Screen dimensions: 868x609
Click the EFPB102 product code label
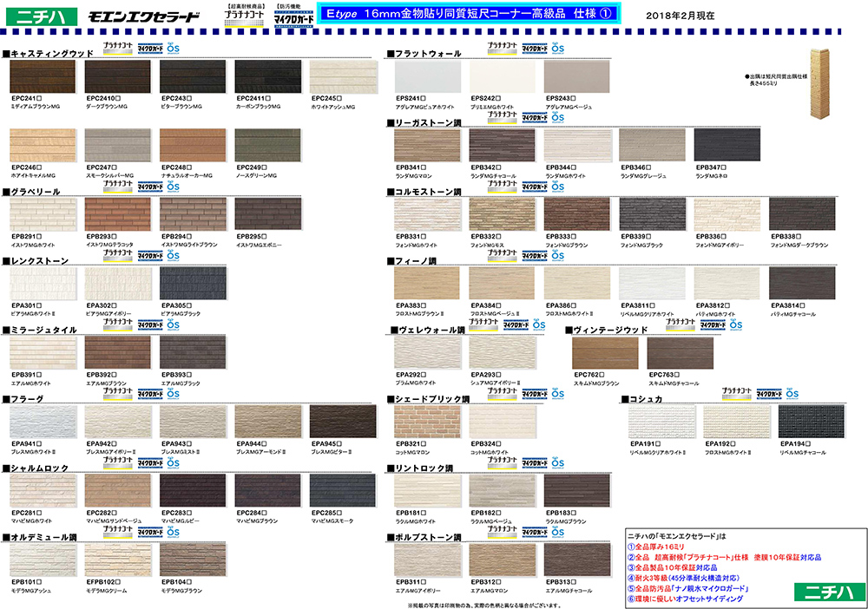tap(103, 582)
